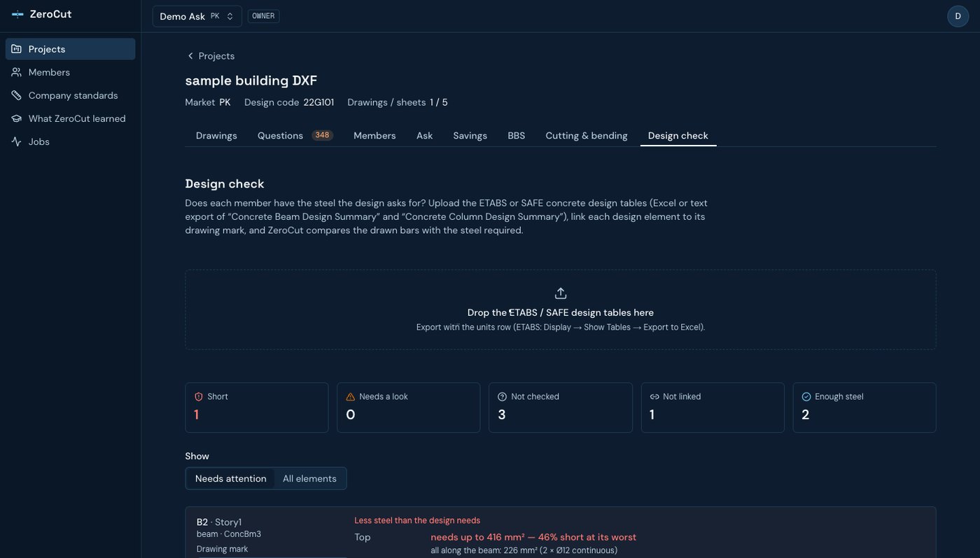Switch to the BBS tab
Image resolution: width=980 pixels, height=558 pixels.
pyautogui.click(x=516, y=136)
